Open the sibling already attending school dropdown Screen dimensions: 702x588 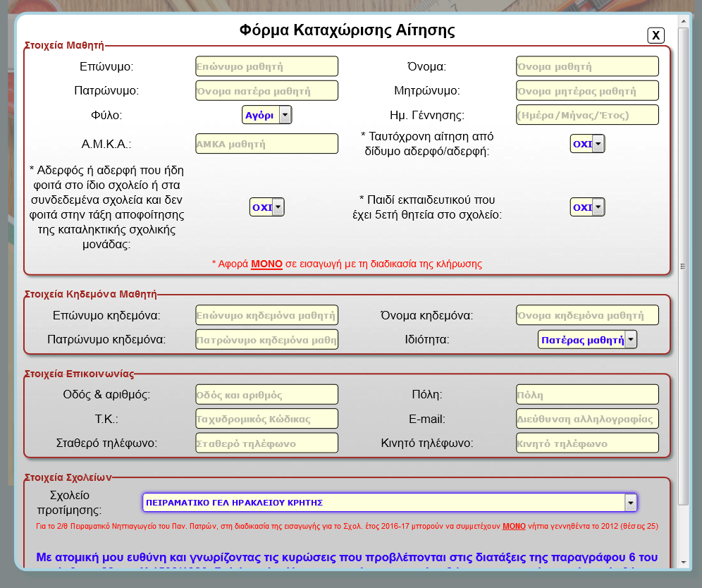click(267, 207)
